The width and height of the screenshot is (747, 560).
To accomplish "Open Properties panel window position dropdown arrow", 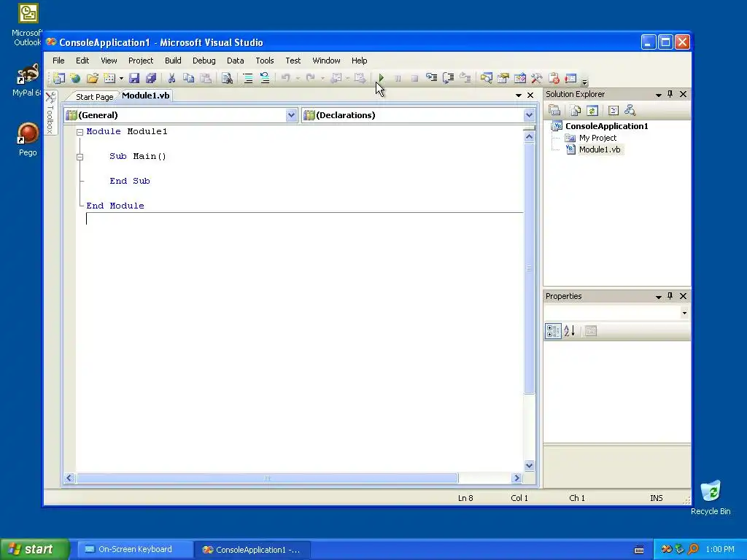I will (x=659, y=297).
